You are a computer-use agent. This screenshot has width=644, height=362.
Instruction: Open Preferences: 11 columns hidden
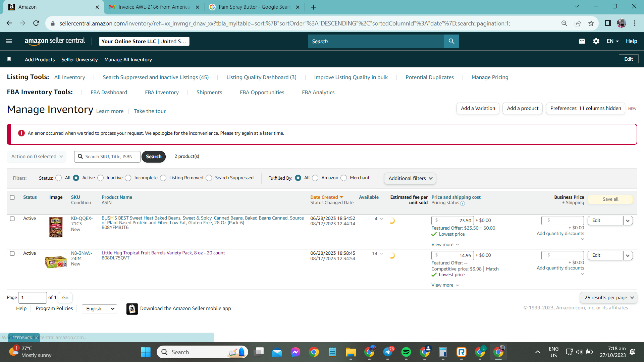(x=586, y=108)
